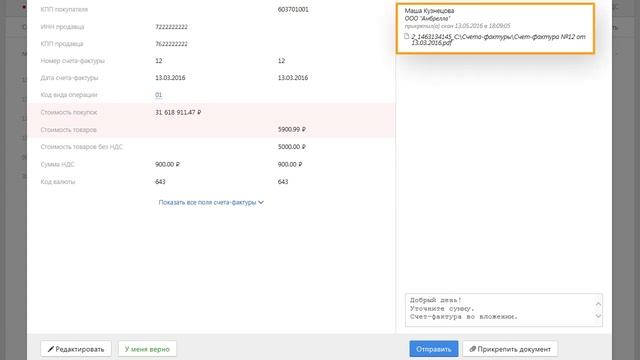Click the Сумма НДС label
The width and height of the screenshot is (640, 360).
point(57,164)
